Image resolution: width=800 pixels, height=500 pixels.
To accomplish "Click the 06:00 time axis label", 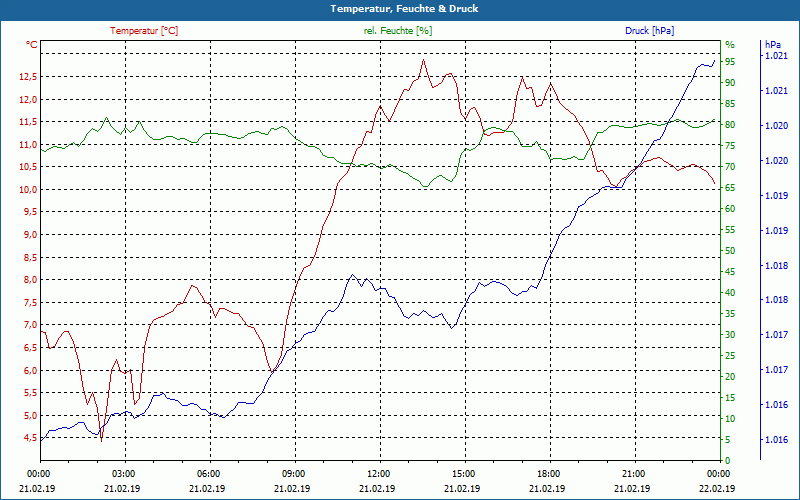I will [x=208, y=473].
